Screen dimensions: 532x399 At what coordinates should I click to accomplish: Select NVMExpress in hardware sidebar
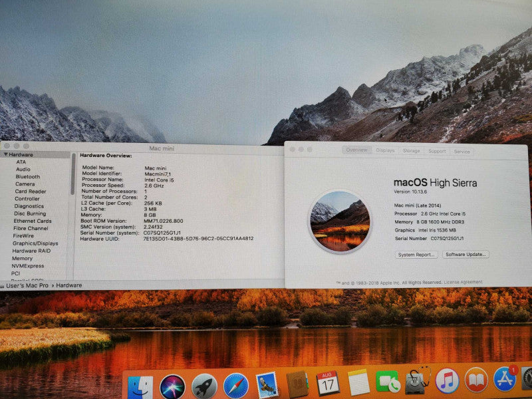point(28,265)
